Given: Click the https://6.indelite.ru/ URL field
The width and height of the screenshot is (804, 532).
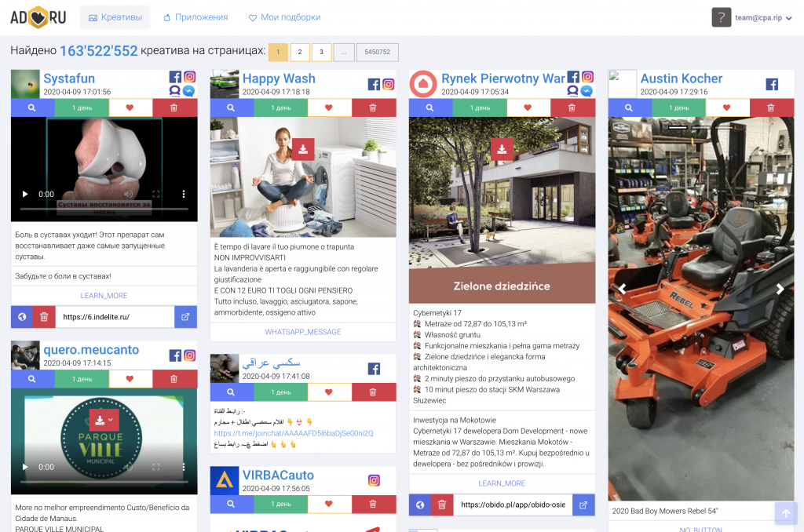Looking at the screenshot, I should click(115, 317).
